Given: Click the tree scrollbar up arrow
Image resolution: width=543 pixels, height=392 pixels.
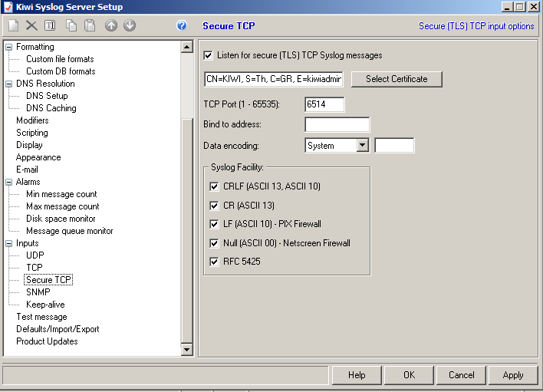Looking at the screenshot, I should click(187, 47).
